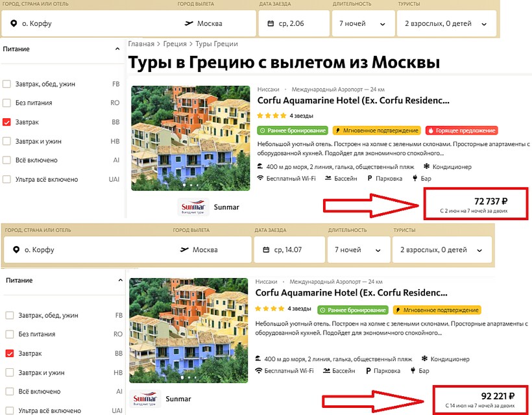Screen dimensions: 532x415
Task: Open the Греция breadcrumb
Action: tap(175, 44)
